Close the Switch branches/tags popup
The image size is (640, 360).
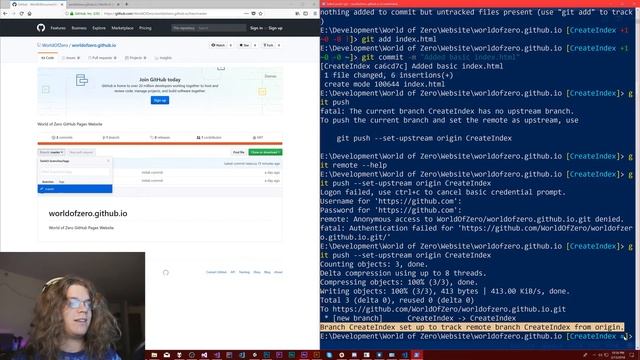click(x=108, y=161)
